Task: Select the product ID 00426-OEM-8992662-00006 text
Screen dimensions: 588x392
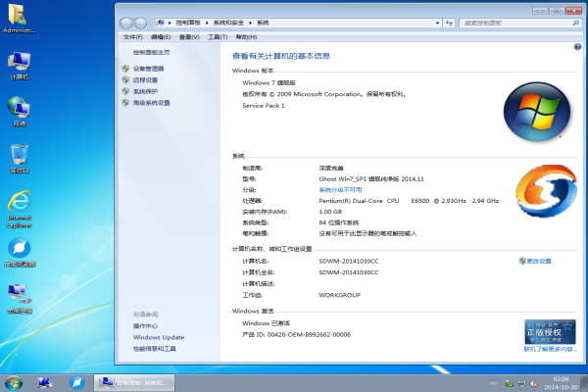Action: click(309, 334)
